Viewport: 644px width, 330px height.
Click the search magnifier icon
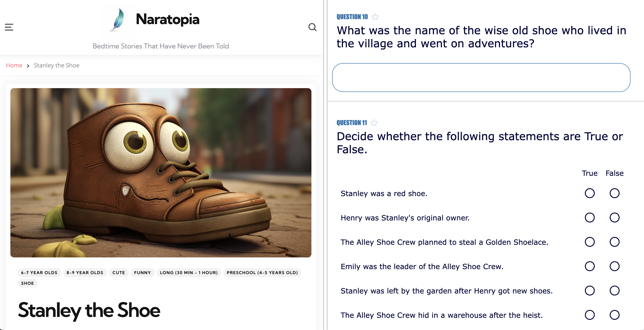(x=313, y=27)
